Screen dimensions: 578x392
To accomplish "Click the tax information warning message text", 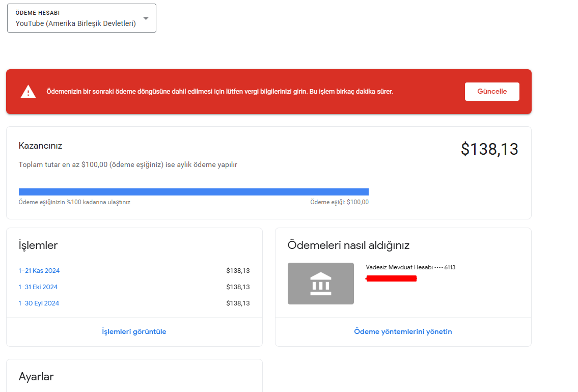I will click(x=219, y=91).
